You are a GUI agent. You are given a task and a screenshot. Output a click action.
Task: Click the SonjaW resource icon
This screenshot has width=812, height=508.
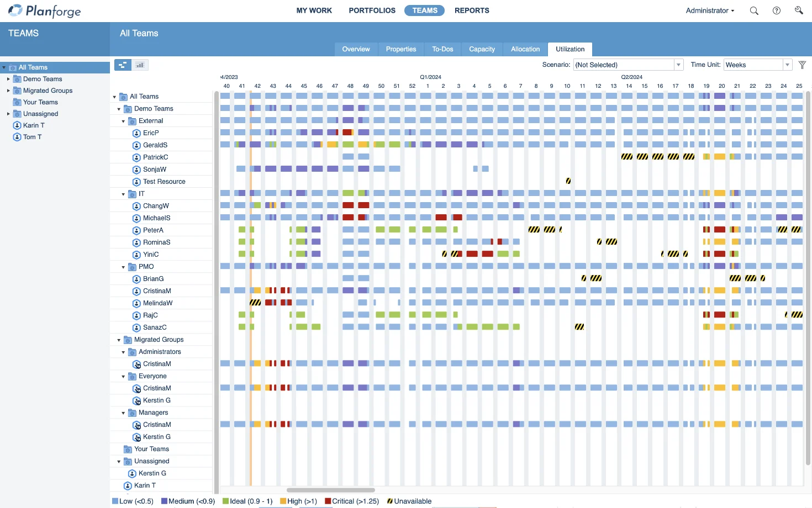click(x=136, y=170)
